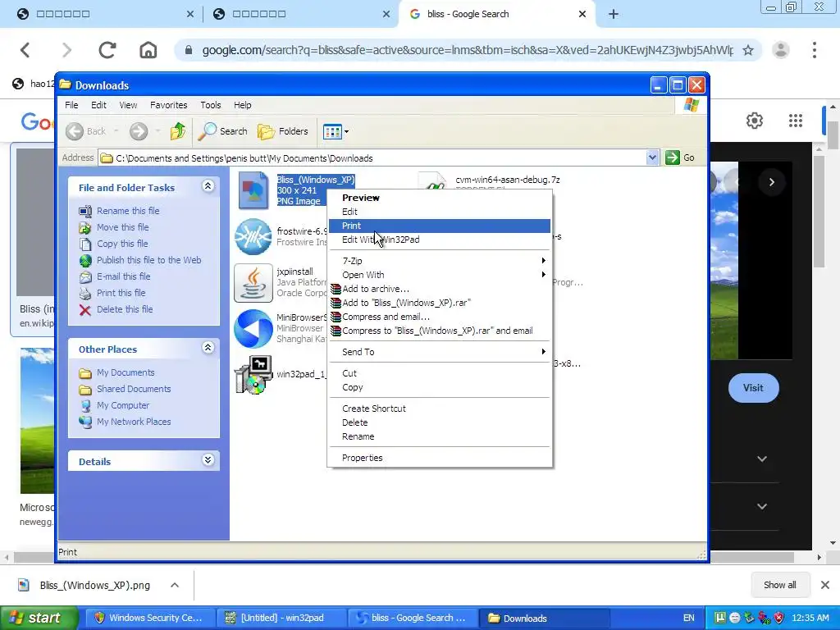The image size is (840, 630).
Task: Open options arrow for Bliss_(Windows_XP).png download
Action: point(175,585)
